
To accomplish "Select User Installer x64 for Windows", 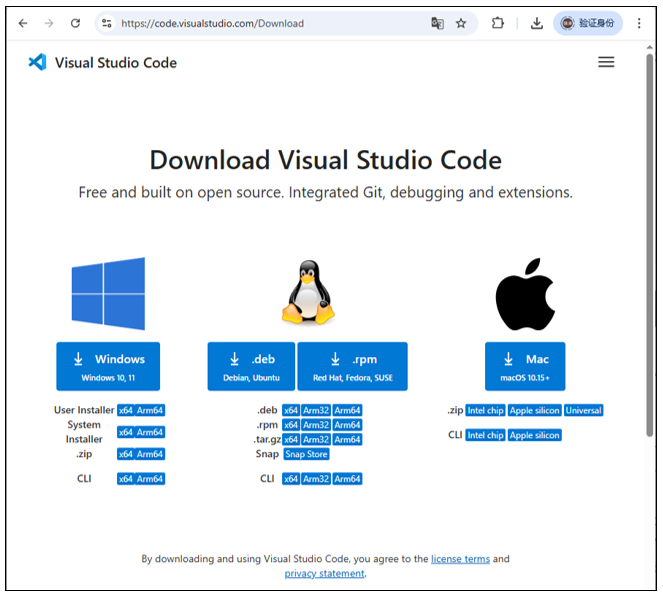I will coord(126,410).
